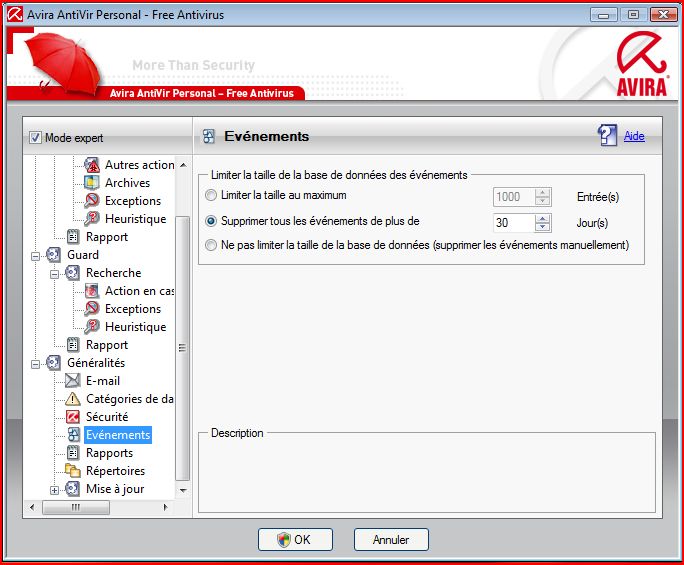The image size is (684, 565).
Task: Select Supprimer tous les événements de plus de
Action: 211,221
